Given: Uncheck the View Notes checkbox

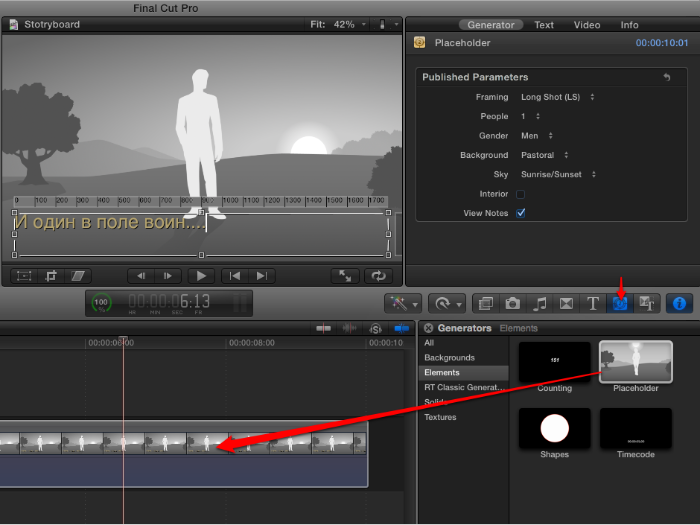Looking at the screenshot, I should click(x=520, y=213).
